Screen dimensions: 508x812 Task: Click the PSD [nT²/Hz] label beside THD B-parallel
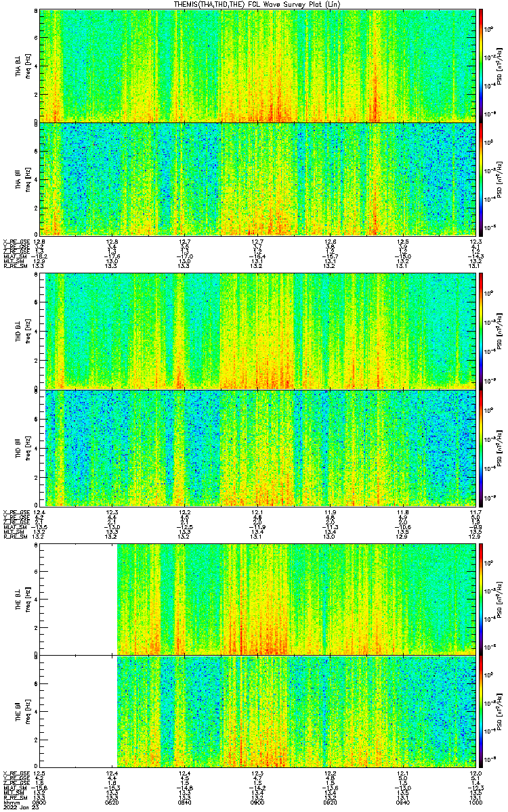[x=499, y=447]
